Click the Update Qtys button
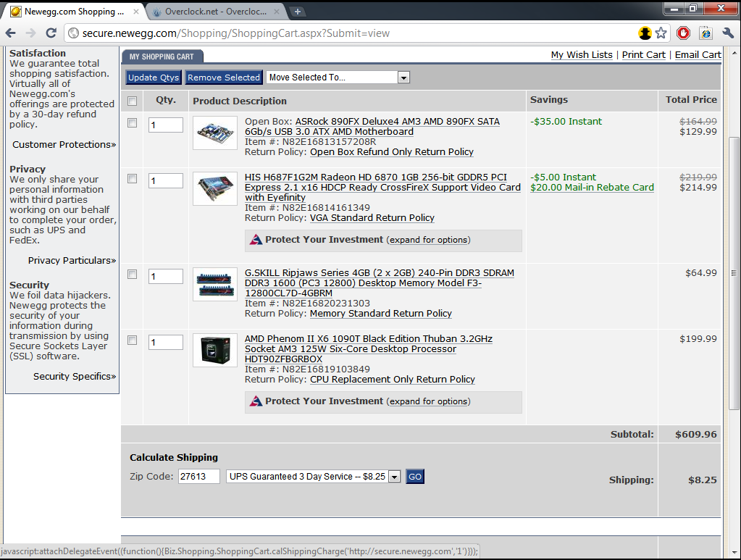The width and height of the screenshot is (741, 560). 154,78
